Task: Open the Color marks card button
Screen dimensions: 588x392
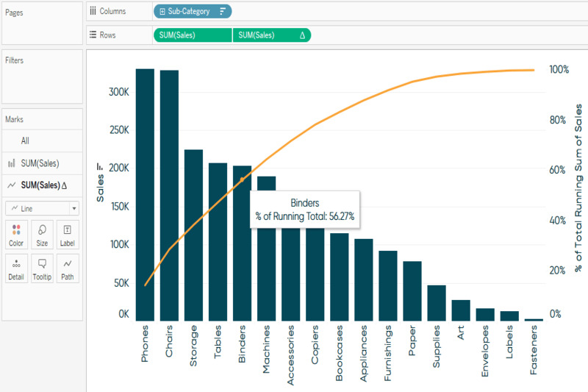Action: 16,234
